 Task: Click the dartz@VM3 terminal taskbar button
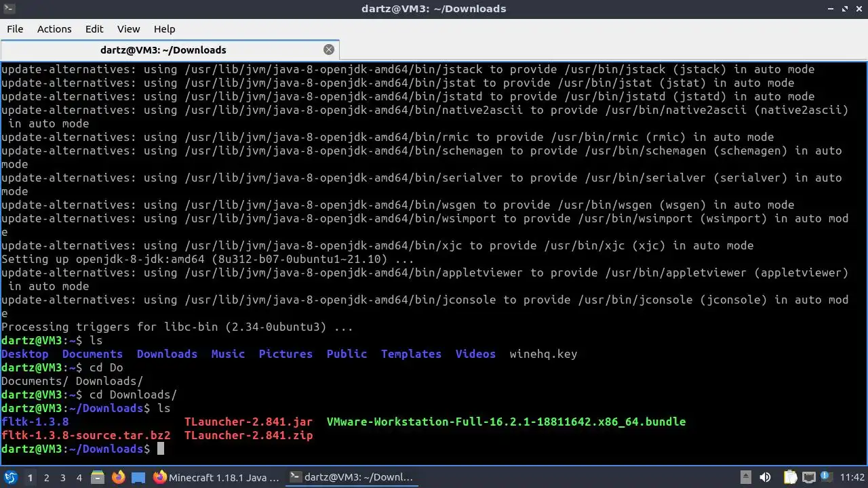coord(351,478)
